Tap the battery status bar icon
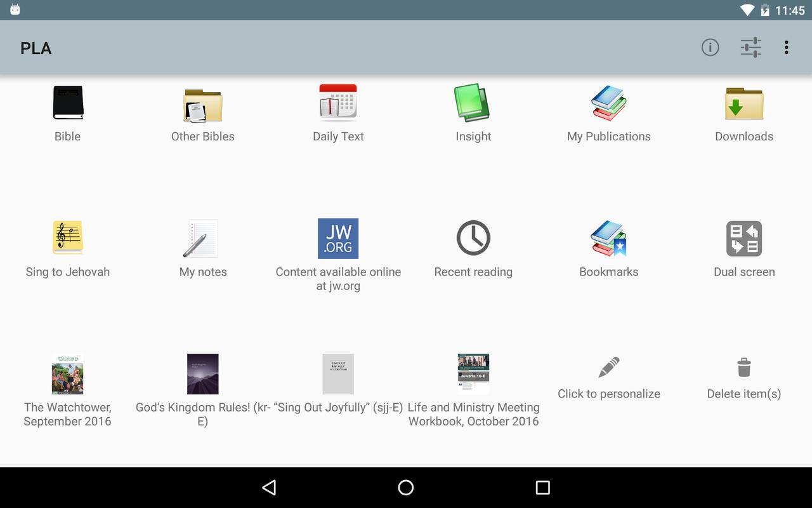Screen dimensions: 812x508 (x=764, y=10)
